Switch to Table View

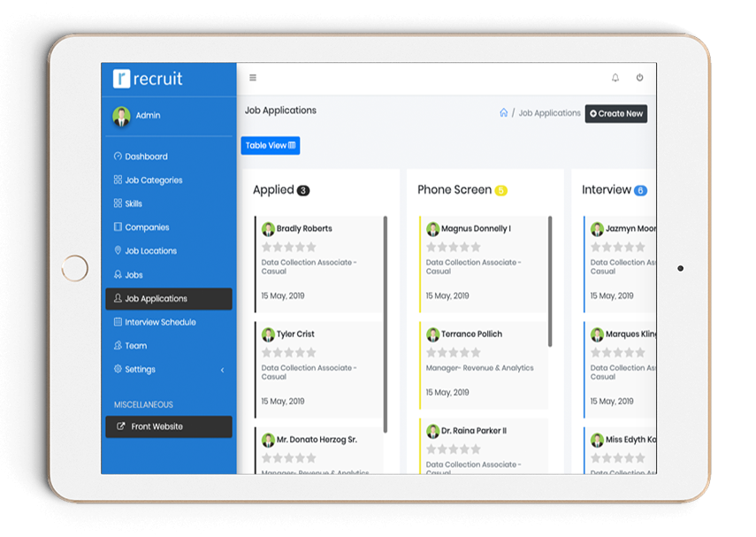[x=271, y=146]
